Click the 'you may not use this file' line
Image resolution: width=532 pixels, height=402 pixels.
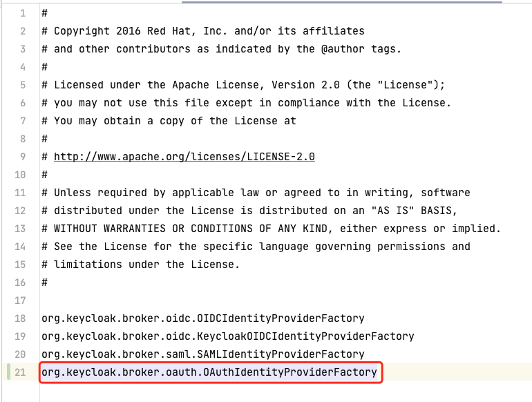coord(247,103)
